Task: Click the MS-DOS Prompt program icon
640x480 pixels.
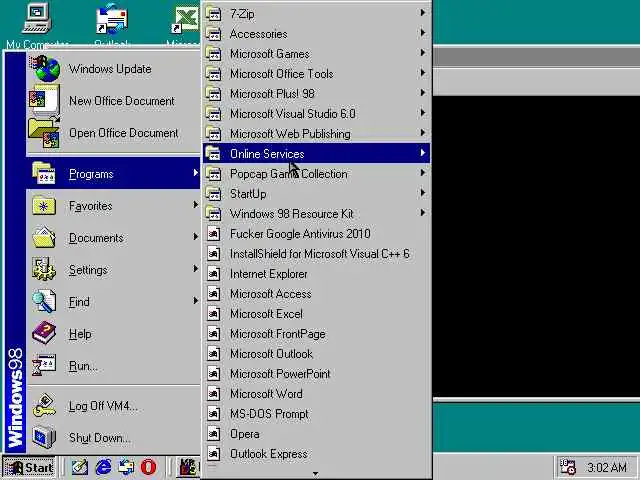Action: pyautogui.click(x=213, y=413)
